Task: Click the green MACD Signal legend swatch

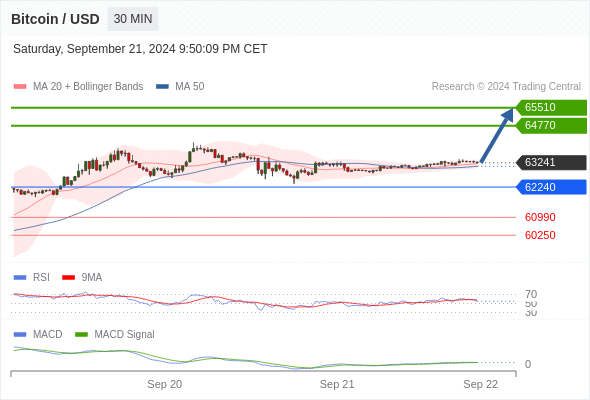Action: pyautogui.click(x=81, y=335)
